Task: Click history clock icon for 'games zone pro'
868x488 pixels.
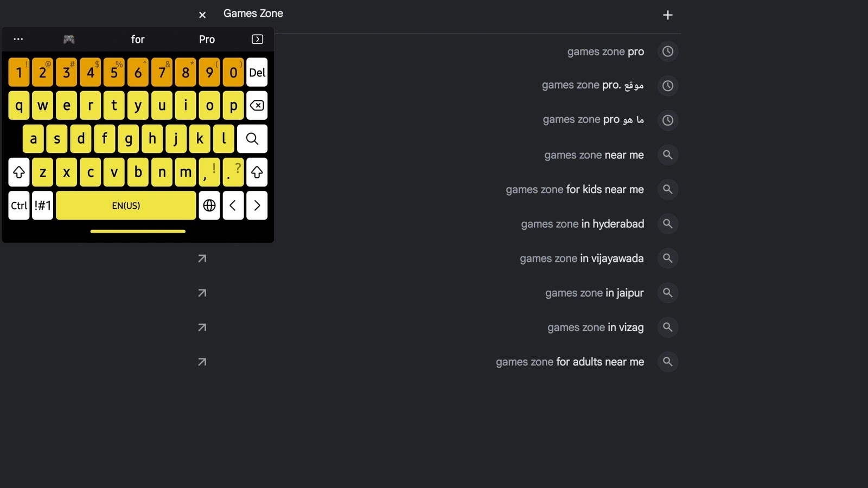Action: [668, 52]
